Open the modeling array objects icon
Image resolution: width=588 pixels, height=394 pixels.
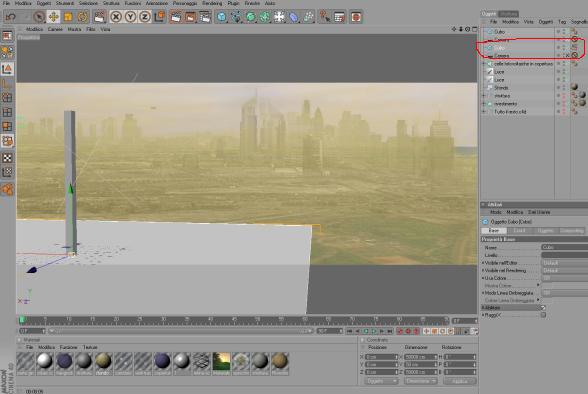265,17
